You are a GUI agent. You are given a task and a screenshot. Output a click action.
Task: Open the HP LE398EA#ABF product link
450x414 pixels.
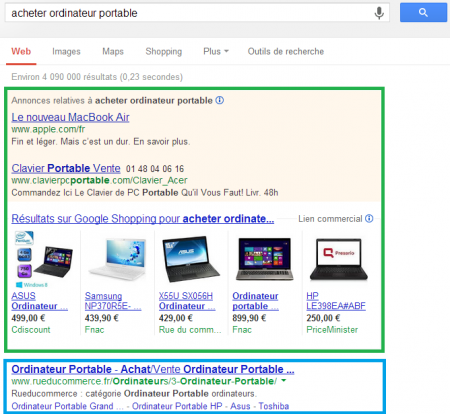click(336, 301)
